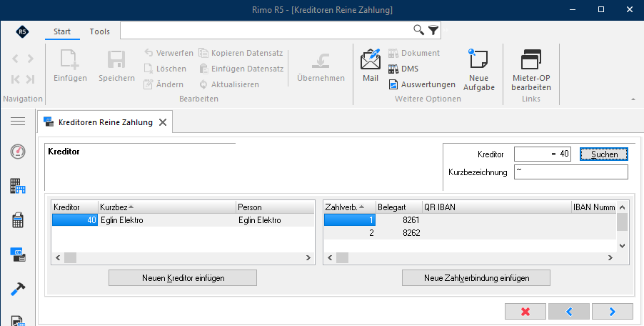Click the blue next arrow button
The height and width of the screenshot is (326, 644).
pyautogui.click(x=613, y=312)
